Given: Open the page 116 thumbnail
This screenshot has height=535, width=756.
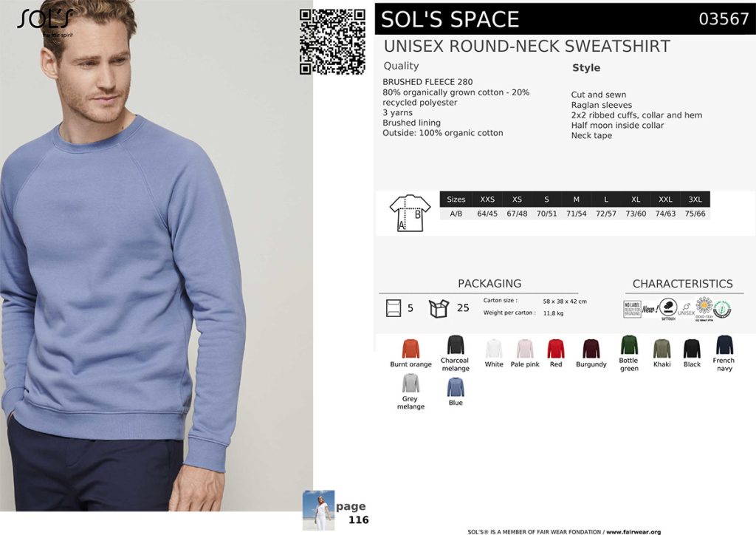Looking at the screenshot, I should (x=318, y=511).
